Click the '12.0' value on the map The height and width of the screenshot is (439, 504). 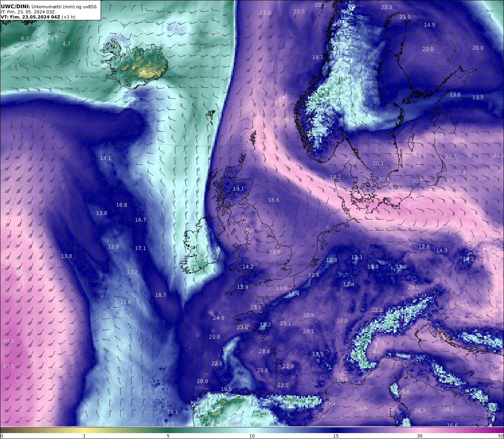pyautogui.click(x=168, y=424)
